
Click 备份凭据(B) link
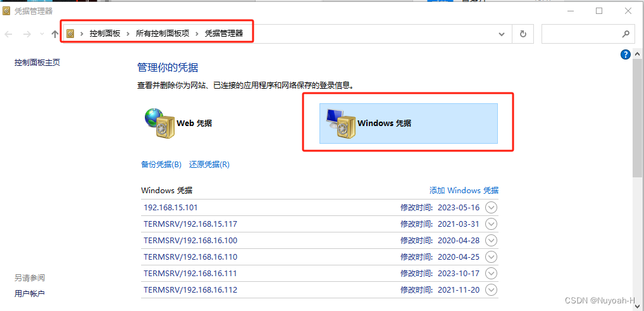click(x=161, y=165)
